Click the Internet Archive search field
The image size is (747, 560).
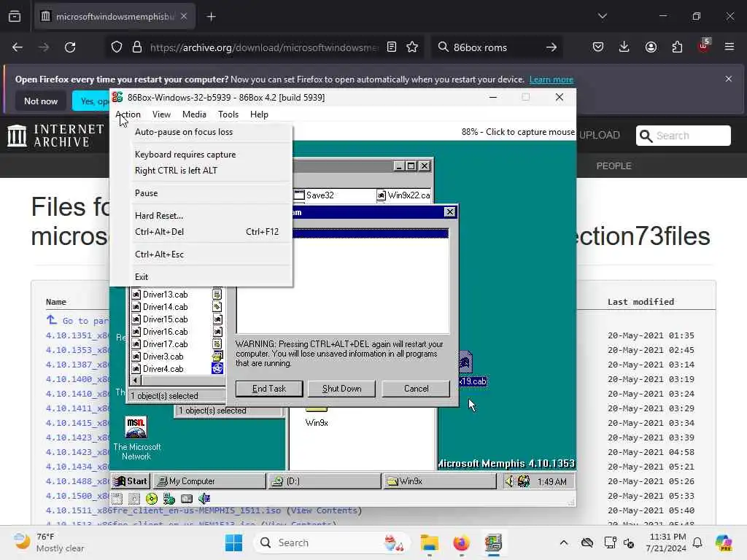pyautogui.click(x=683, y=136)
